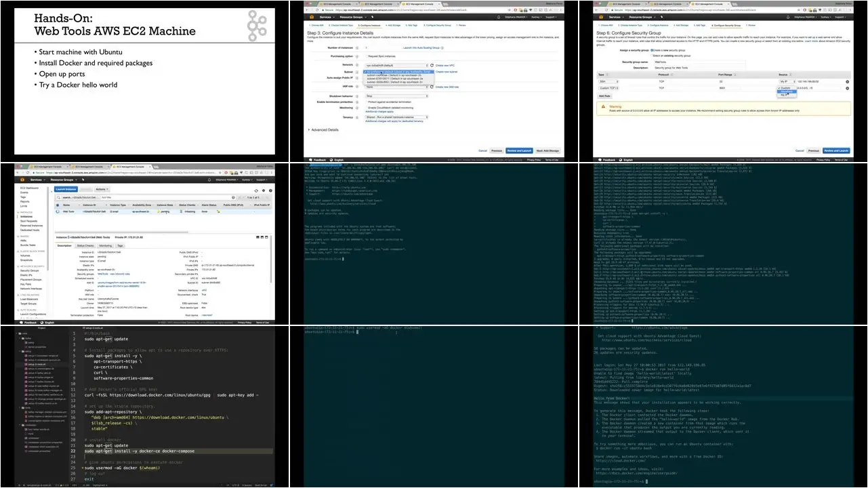Tick Protect against accidental termination checkbox

click(x=367, y=102)
